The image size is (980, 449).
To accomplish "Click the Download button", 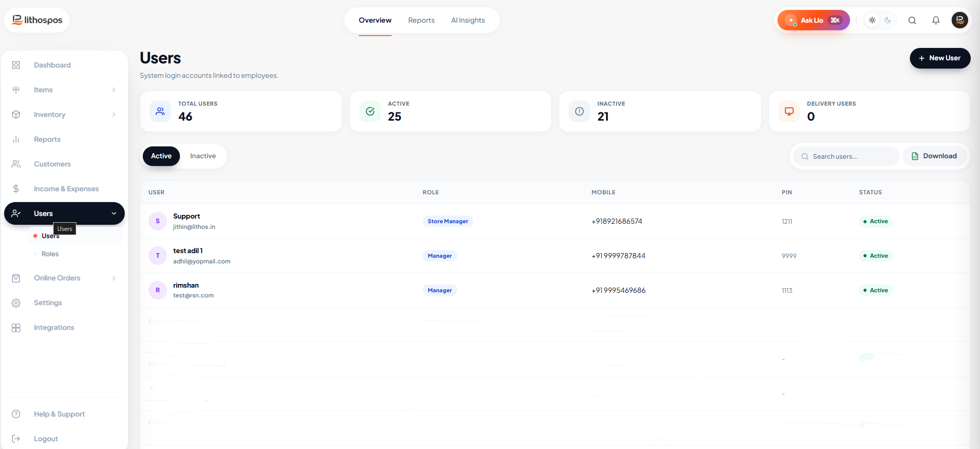I will tap(934, 156).
